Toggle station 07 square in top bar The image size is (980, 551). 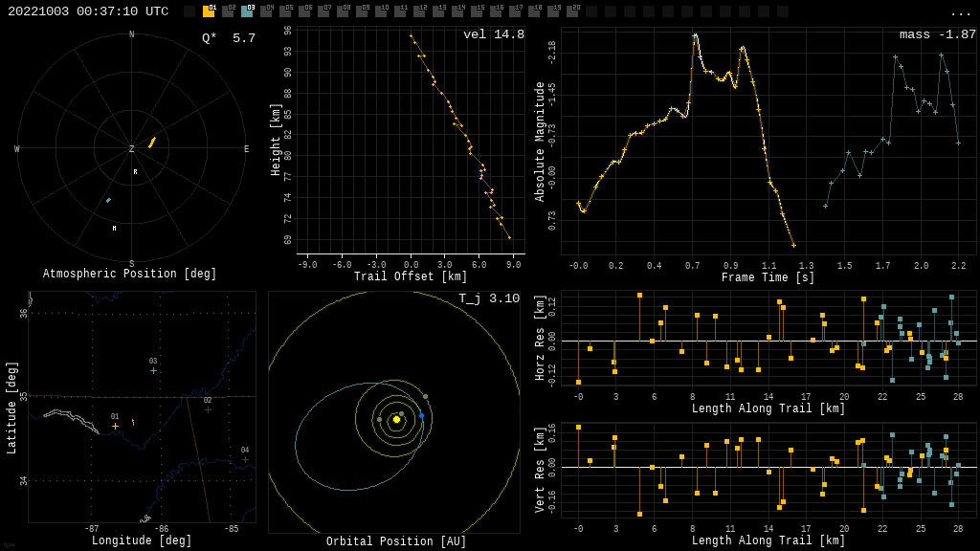pyautogui.click(x=323, y=11)
